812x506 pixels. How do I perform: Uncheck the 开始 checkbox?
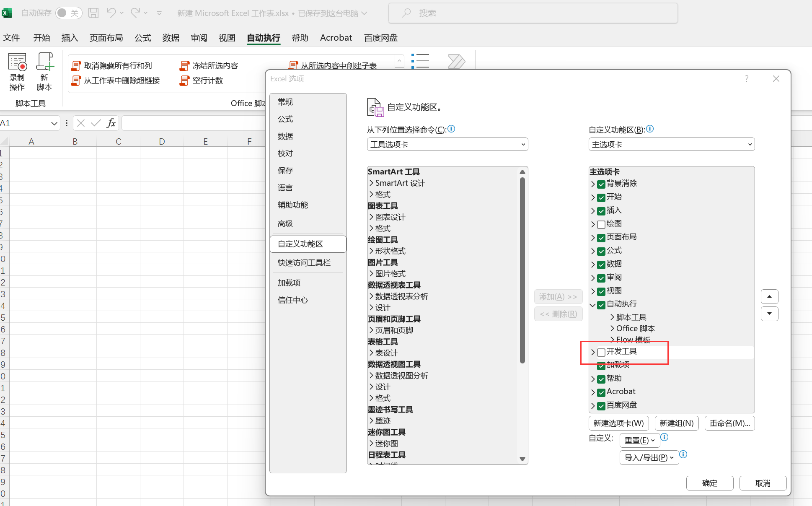601,198
